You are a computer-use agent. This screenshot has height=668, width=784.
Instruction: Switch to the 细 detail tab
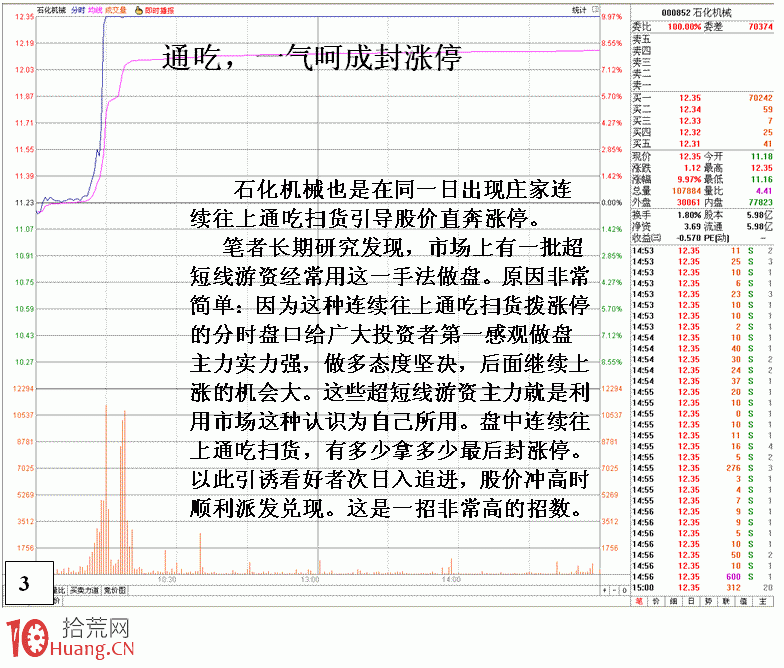point(673,601)
